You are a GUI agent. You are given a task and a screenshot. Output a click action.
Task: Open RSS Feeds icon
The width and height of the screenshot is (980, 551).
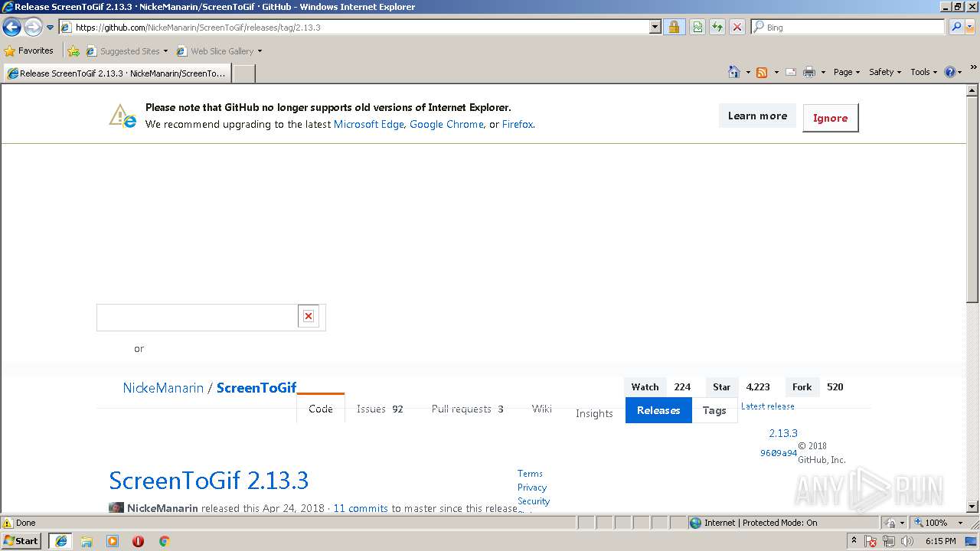[762, 72]
